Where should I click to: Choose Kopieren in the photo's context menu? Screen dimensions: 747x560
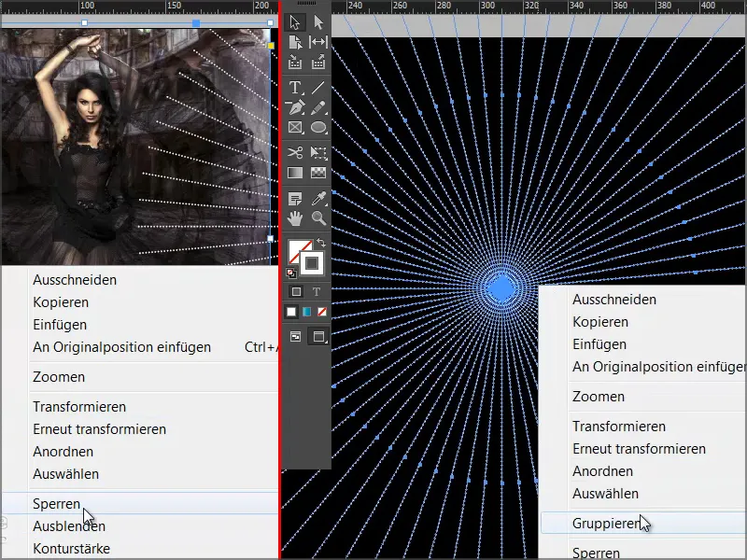(x=61, y=302)
